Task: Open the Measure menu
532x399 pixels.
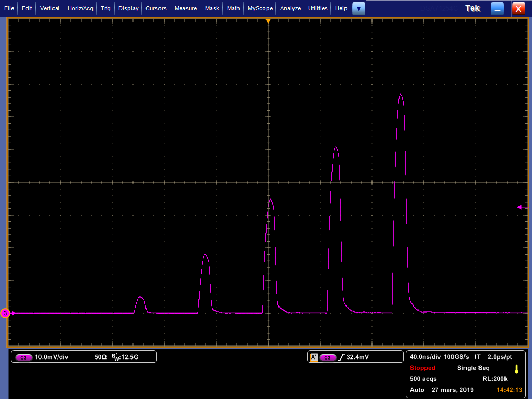Action: [x=185, y=8]
